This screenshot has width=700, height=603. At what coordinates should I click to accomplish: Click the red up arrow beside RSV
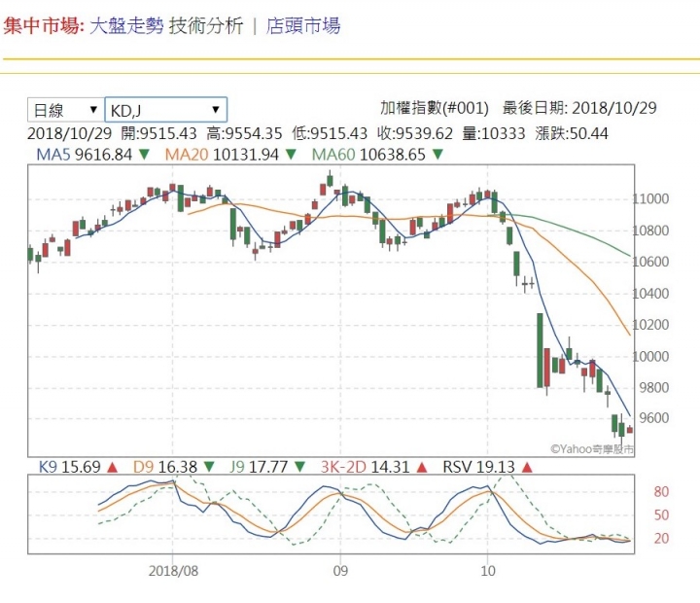coord(527,467)
